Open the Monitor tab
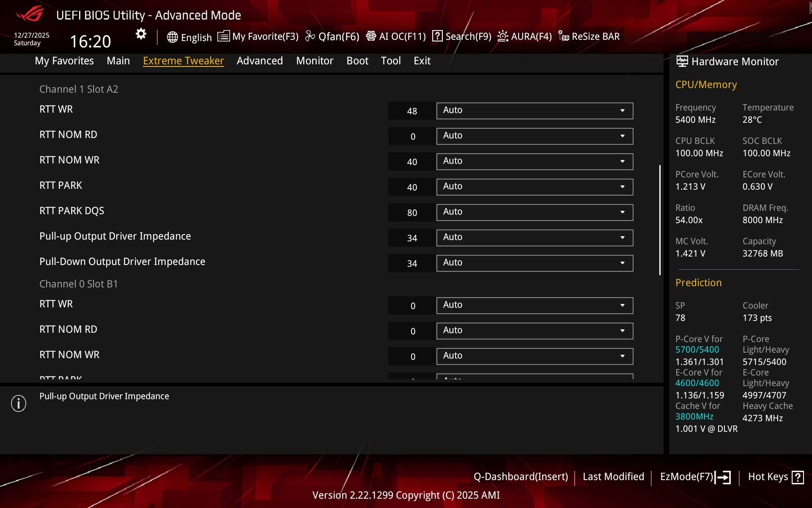The width and height of the screenshot is (812, 508). [315, 61]
